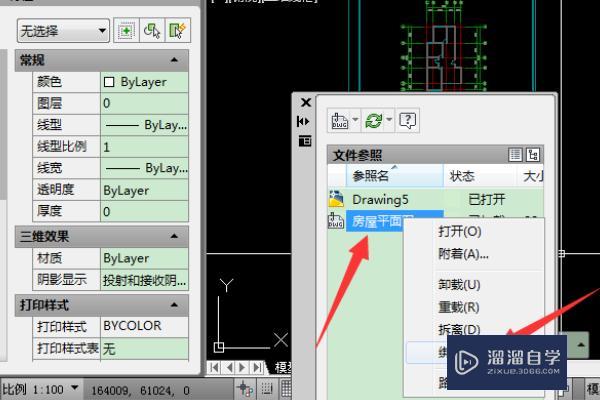The height and width of the screenshot is (400, 600).
Task: Activate the Select Objects icon
Action: pyautogui.click(x=152, y=31)
